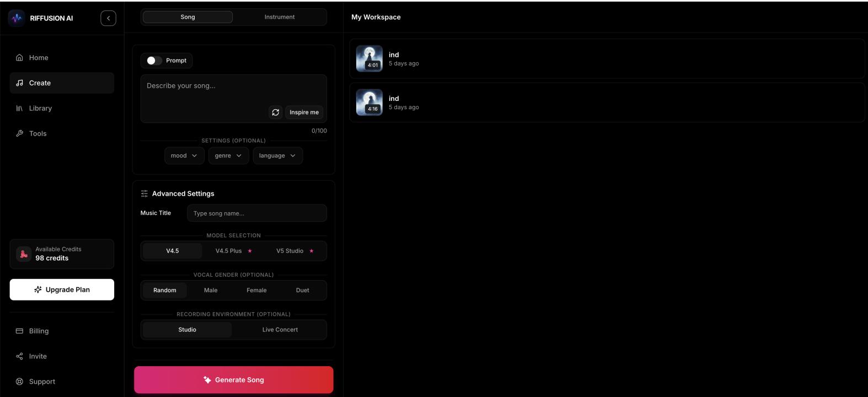The height and width of the screenshot is (397, 868).
Task: Open the Tools section
Action: pyautogui.click(x=37, y=133)
